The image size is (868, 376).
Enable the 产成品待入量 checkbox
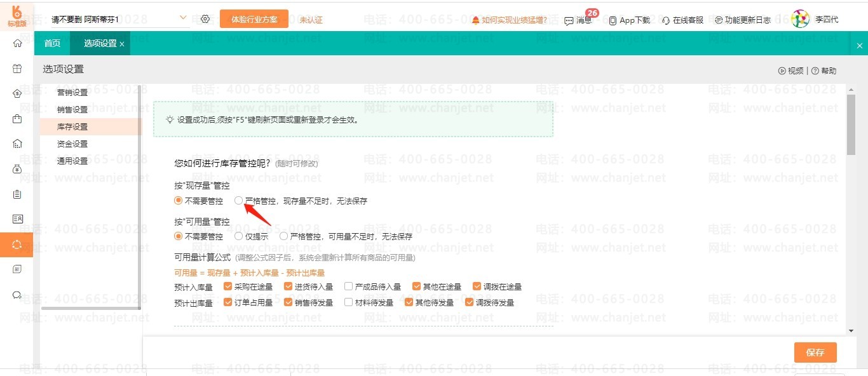(x=348, y=286)
